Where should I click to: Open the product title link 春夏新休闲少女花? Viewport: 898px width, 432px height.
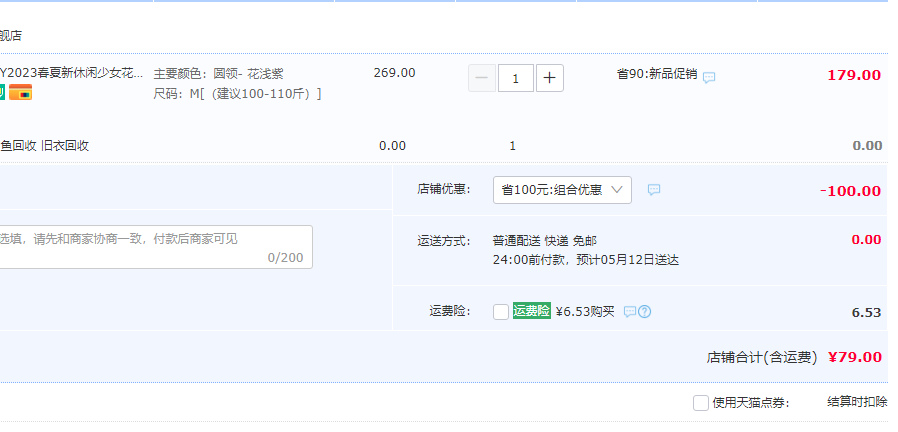[71, 73]
